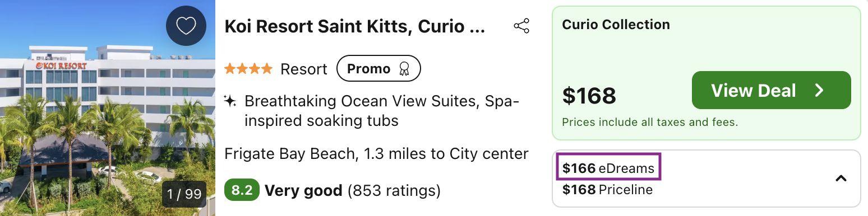Open the 8.2 rating score badge
This screenshot has height=216, width=868.
point(242,190)
